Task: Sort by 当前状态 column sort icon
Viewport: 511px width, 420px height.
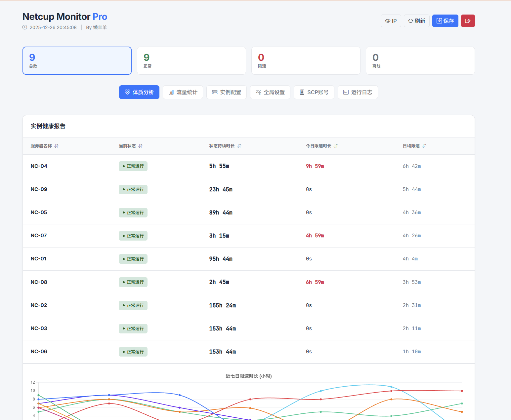Action: pos(141,146)
